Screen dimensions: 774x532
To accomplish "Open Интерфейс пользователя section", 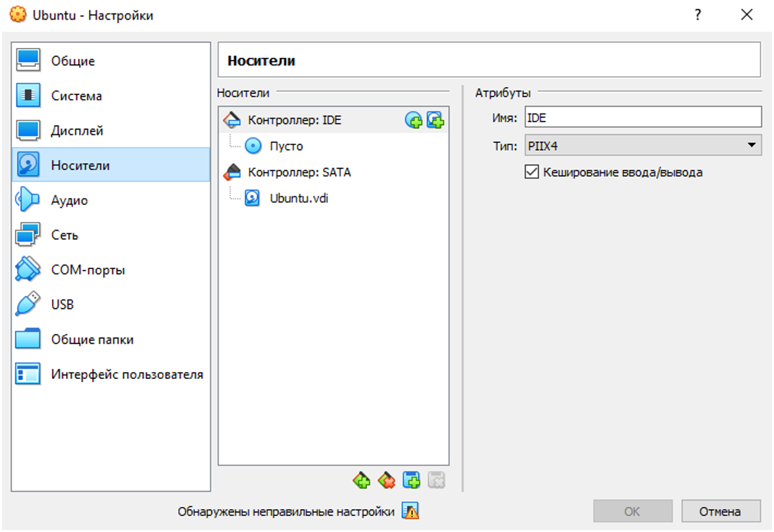I will coord(111,374).
